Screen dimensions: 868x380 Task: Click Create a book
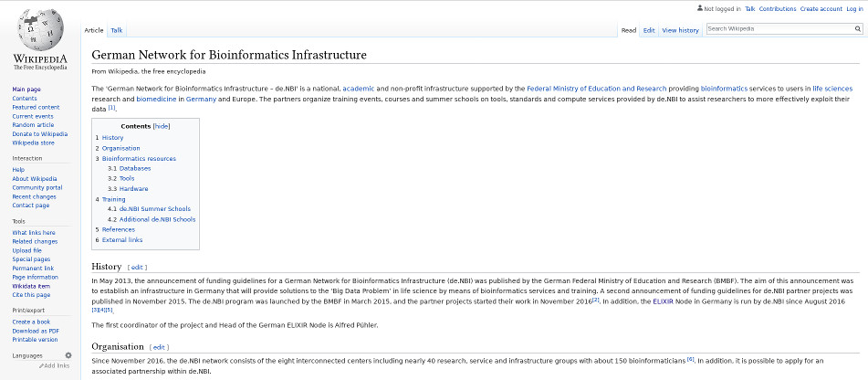point(31,322)
